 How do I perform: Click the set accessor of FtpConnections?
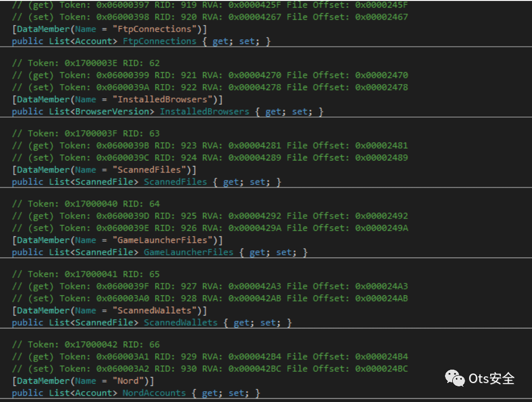click(x=246, y=41)
